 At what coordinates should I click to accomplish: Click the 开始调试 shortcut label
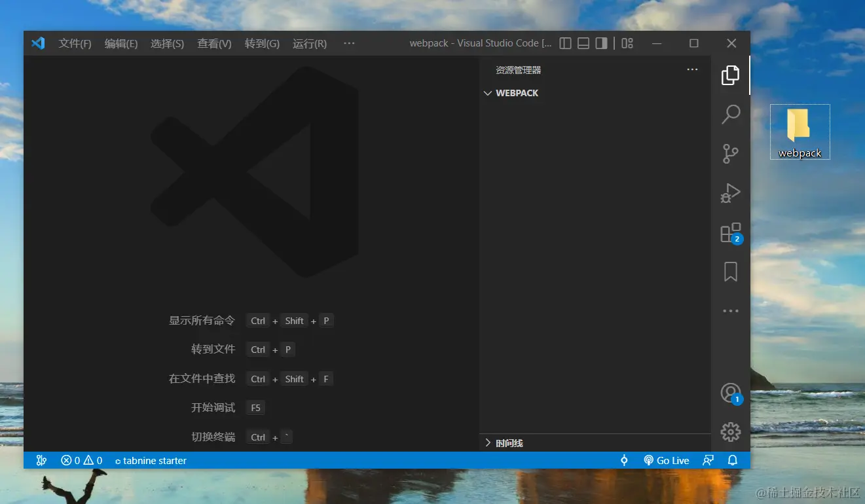tap(213, 407)
